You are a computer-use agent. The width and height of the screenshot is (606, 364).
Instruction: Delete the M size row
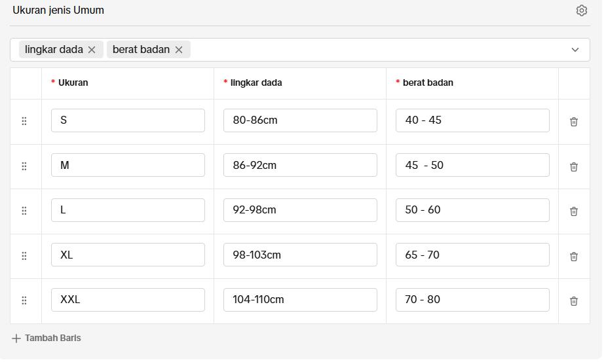coord(574,167)
